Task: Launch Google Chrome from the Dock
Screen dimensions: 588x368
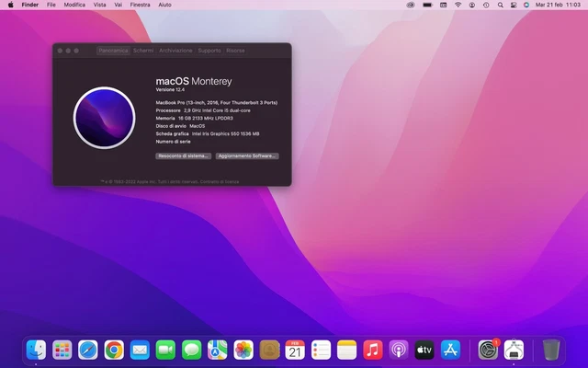Action: [114, 350]
